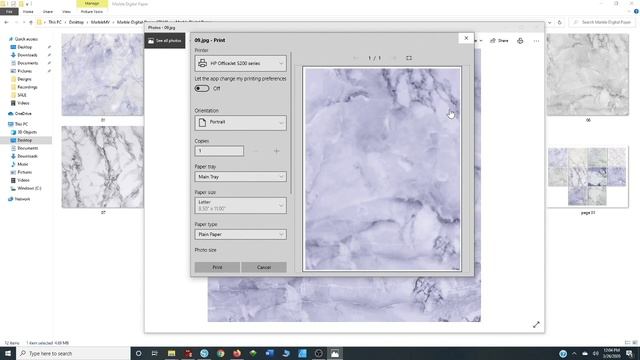
Task: Select Pictures under Quick access
Action: tap(24, 71)
